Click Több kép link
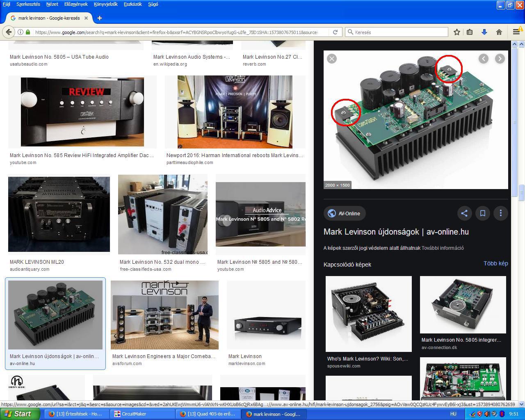Screen dimensions: 525x420 [496, 263]
